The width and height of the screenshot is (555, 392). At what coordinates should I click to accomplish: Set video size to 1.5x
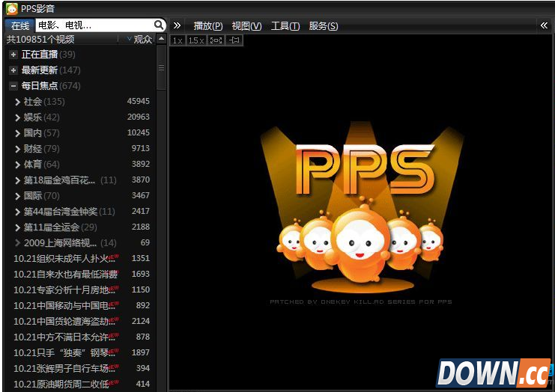(x=196, y=40)
